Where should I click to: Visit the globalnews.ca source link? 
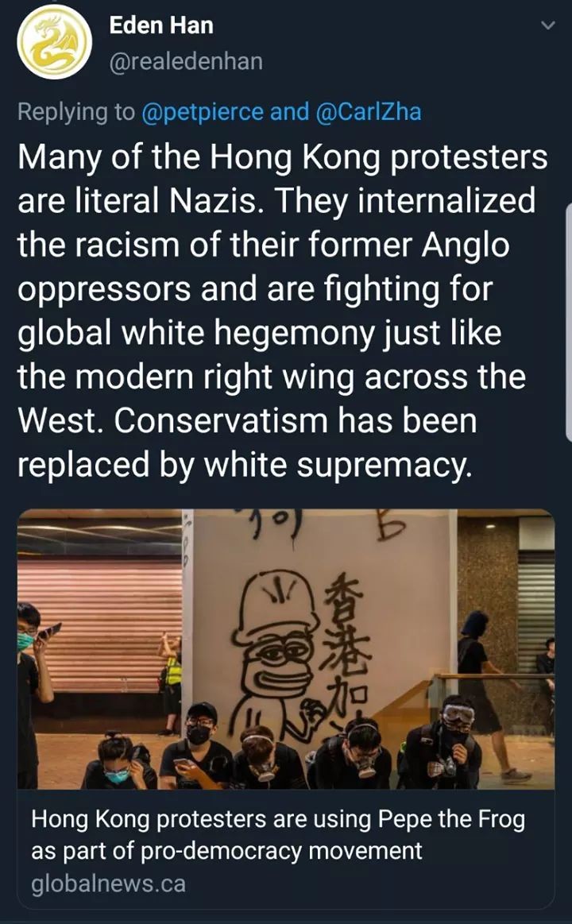(108, 883)
